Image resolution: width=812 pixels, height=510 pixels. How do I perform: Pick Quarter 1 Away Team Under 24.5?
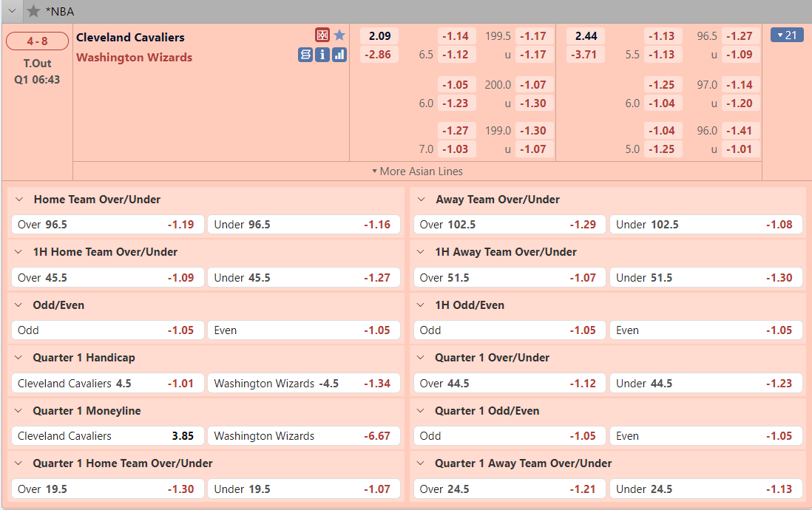706,489
